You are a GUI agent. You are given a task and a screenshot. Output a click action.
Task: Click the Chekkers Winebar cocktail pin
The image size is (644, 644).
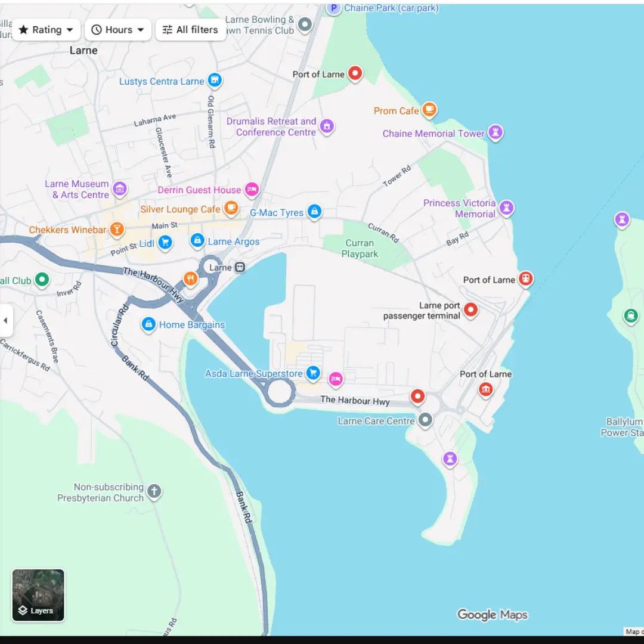117,229
